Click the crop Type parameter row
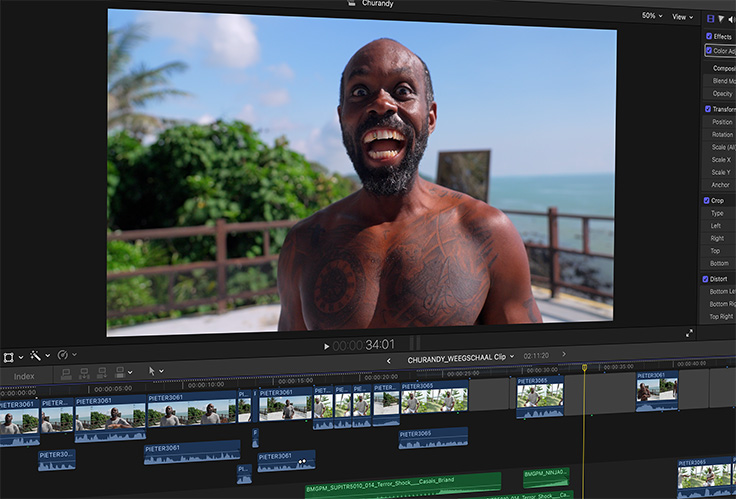 (x=718, y=213)
